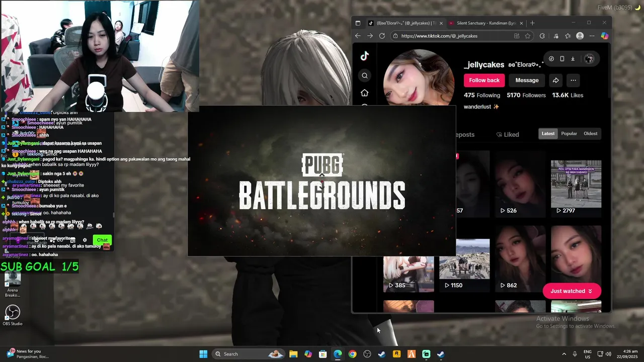Sort videos by Popular
The height and width of the screenshot is (362, 644).
(x=569, y=134)
